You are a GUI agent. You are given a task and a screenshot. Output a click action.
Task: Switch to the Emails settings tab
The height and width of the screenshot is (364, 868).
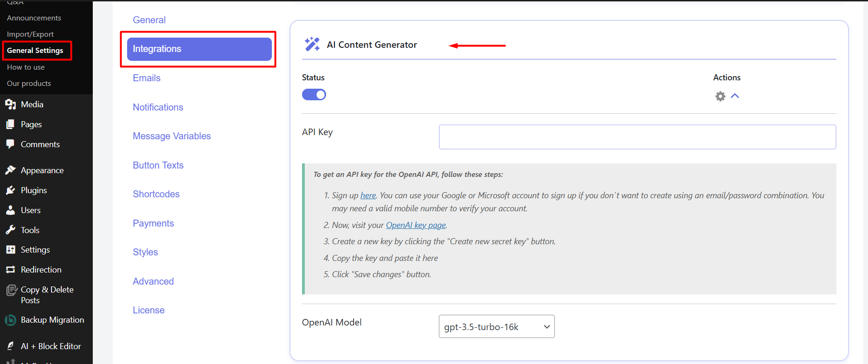(147, 78)
